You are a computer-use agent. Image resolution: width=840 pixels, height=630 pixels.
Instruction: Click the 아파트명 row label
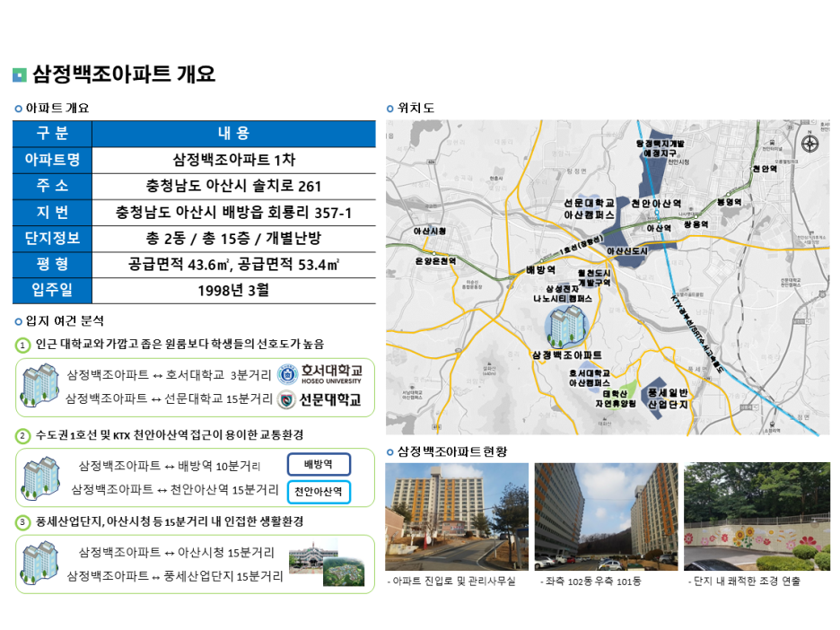coord(52,160)
